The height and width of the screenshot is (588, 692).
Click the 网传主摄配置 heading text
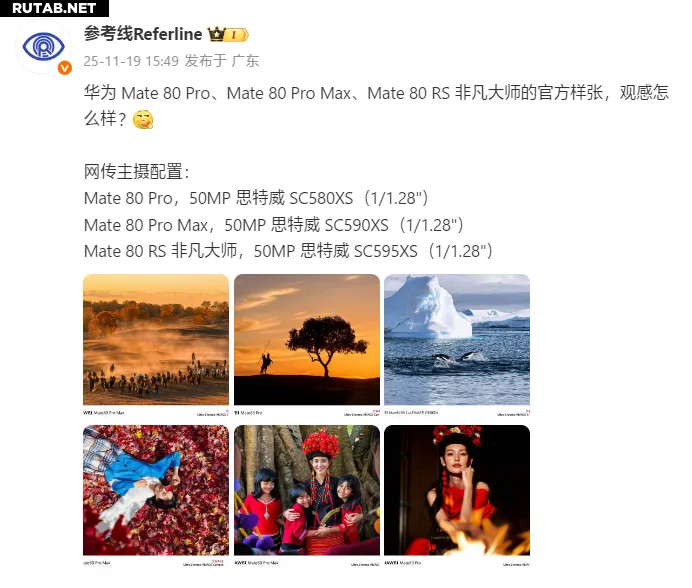coord(136,172)
